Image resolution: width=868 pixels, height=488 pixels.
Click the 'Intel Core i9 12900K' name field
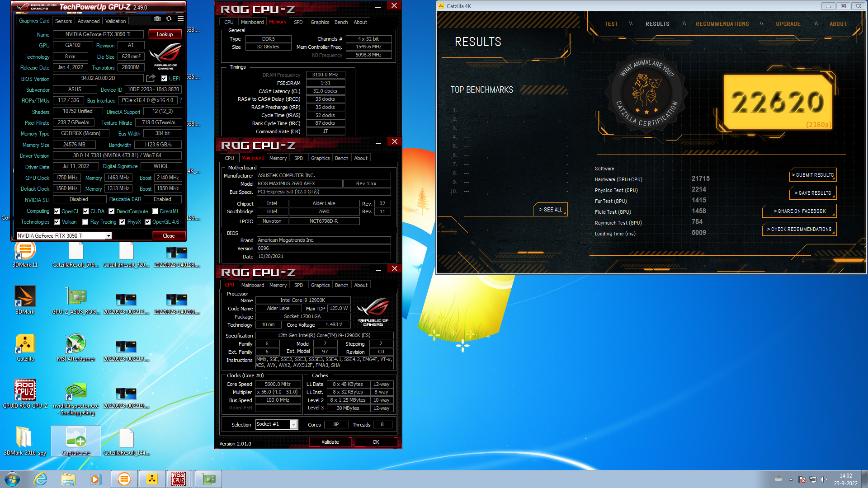302,300
